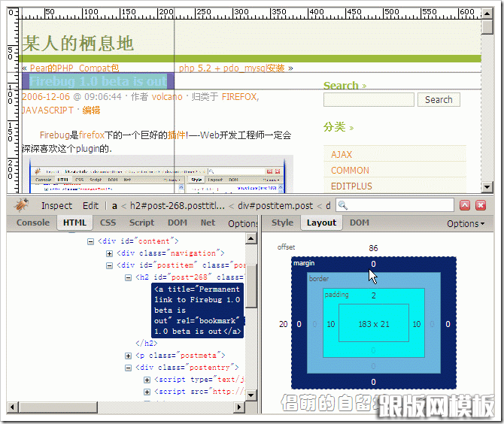Click the page scrollbar up arrow
The width and height of the screenshot is (504, 424).
tap(487, 14)
